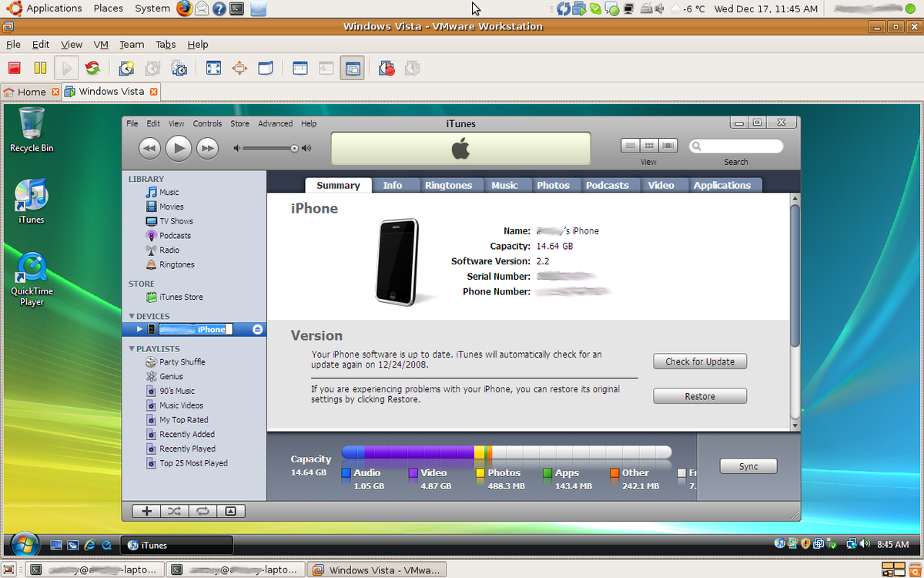924x578 pixels.
Task: Open the VMware VM menu
Action: [x=101, y=45]
